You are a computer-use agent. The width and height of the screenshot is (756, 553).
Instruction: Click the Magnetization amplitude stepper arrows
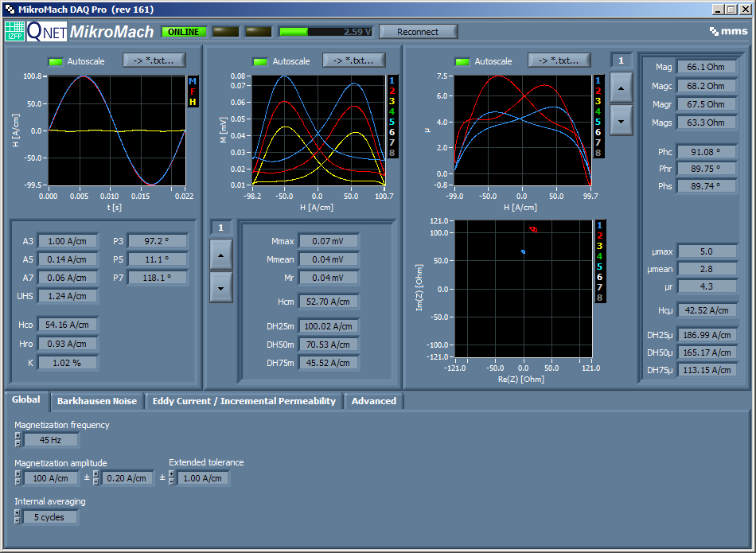pos(18,477)
